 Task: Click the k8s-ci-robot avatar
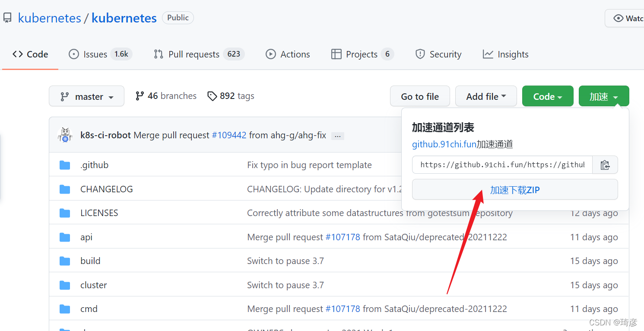point(65,135)
